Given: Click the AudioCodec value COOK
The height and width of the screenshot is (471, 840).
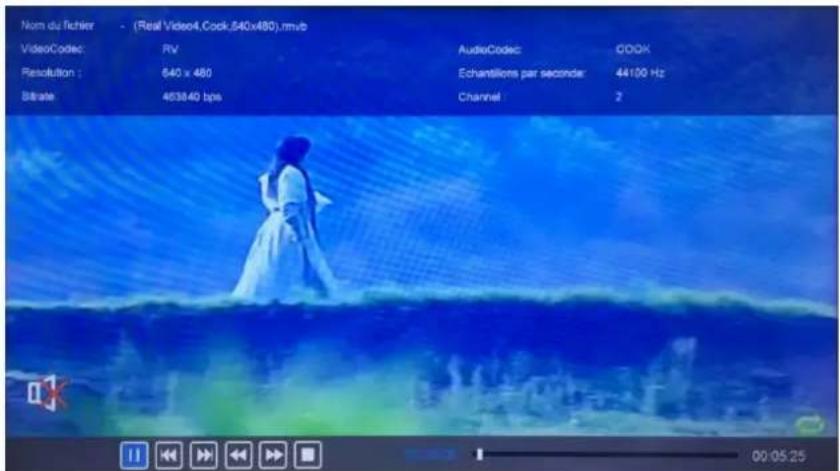Looking at the screenshot, I should pos(633,49).
